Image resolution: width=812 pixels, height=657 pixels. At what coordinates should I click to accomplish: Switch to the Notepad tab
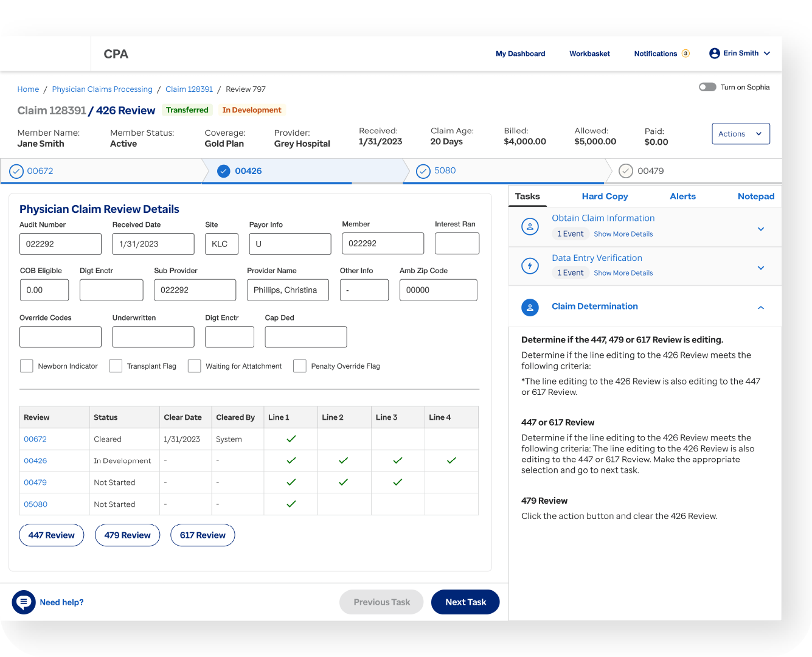[756, 196]
